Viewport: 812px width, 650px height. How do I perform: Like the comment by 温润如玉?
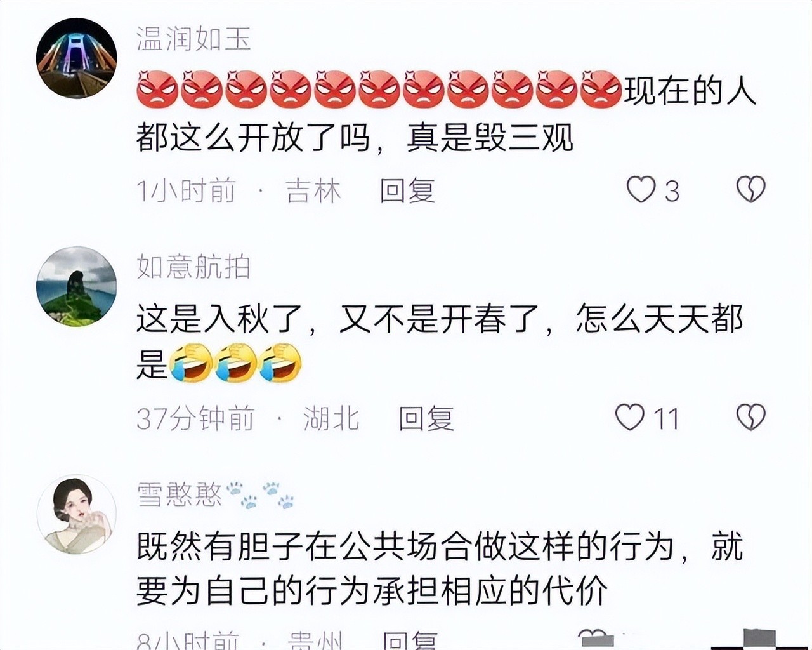[x=641, y=190]
